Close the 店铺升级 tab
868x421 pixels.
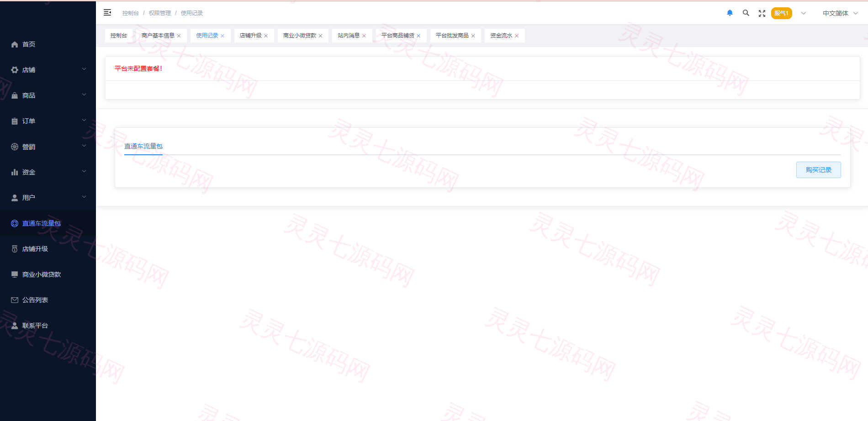266,36
